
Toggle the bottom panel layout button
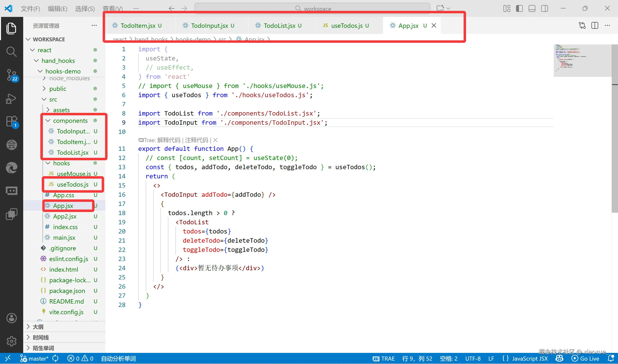(532, 9)
